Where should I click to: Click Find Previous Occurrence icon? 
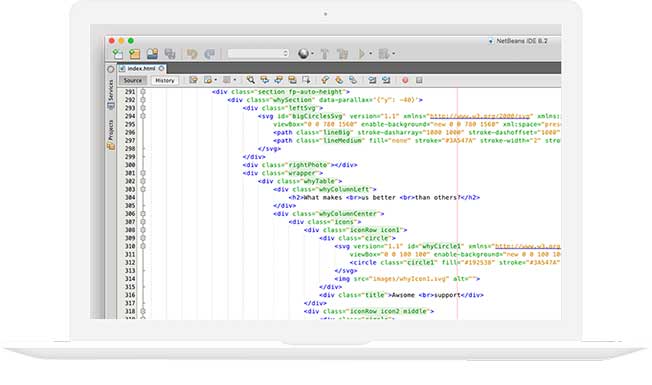[264, 80]
